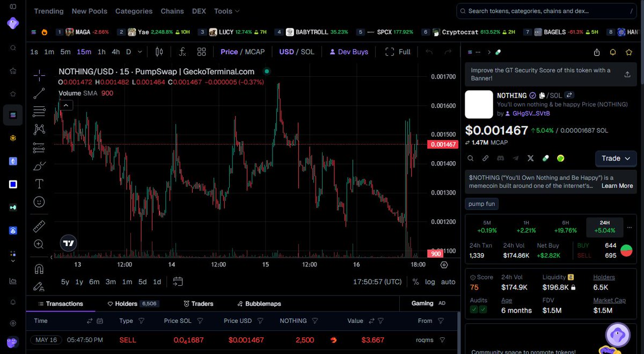Open the Tools dropdown menu
The height and width of the screenshot is (354, 644).
coord(226,11)
